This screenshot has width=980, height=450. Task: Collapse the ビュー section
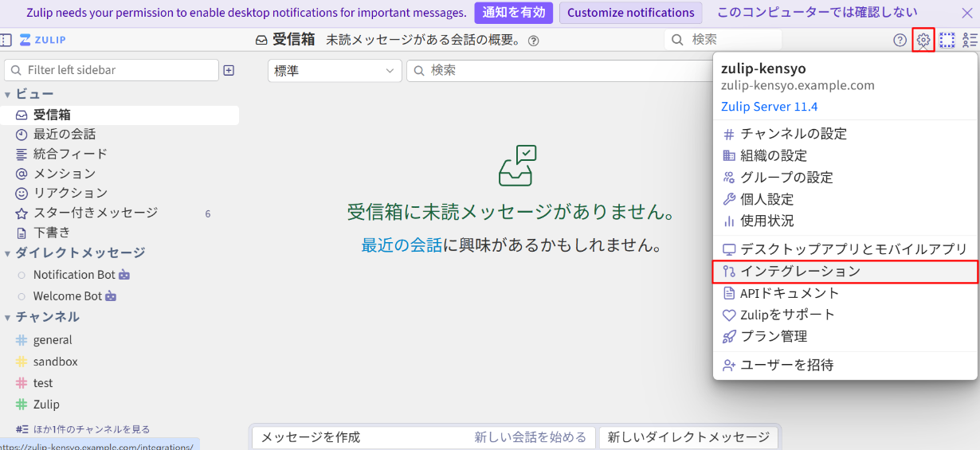tap(8, 94)
